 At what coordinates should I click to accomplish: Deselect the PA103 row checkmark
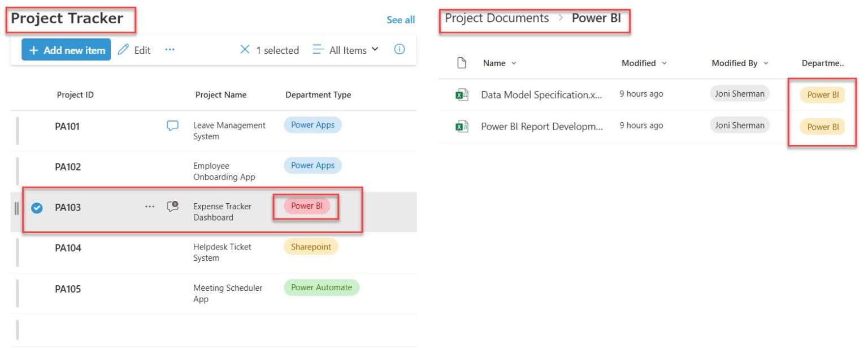click(x=36, y=207)
